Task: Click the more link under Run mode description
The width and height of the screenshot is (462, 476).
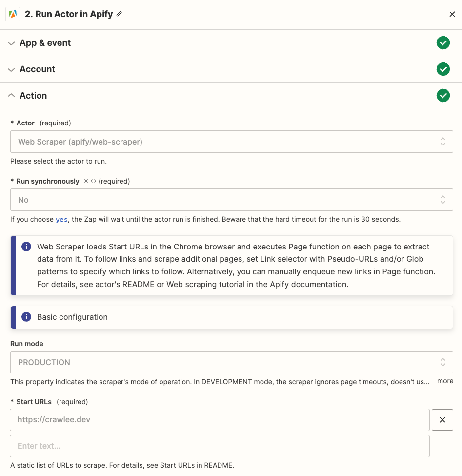Action: click(x=445, y=381)
